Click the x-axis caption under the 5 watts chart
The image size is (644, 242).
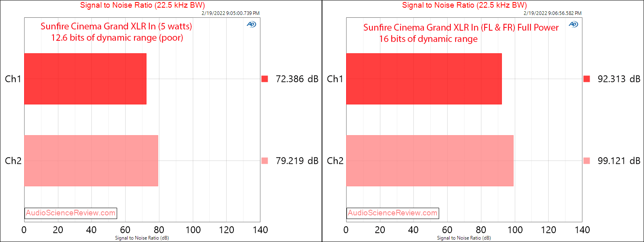(x=142, y=238)
